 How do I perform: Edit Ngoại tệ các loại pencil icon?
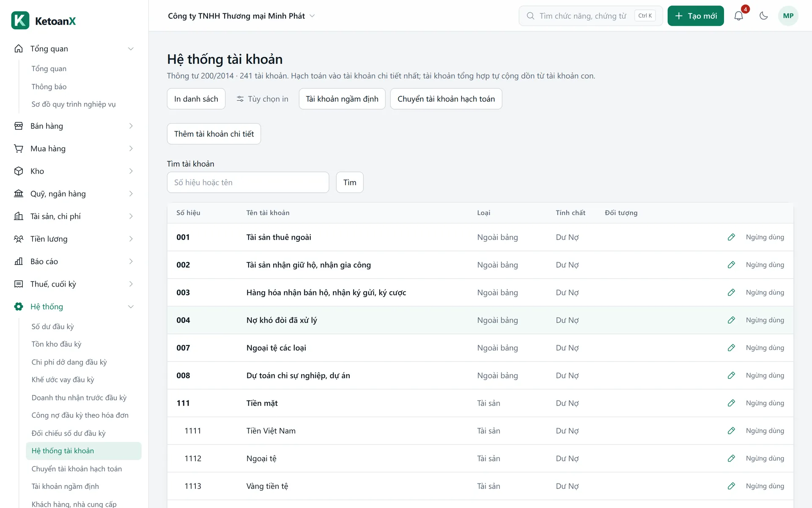coord(731,348)
